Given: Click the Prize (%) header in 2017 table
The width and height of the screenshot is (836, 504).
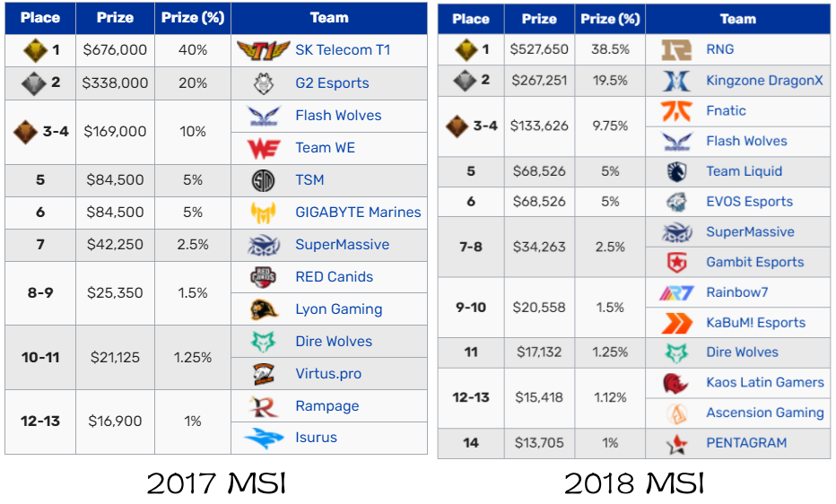Looking at the screenshot, I should point(193,18).
